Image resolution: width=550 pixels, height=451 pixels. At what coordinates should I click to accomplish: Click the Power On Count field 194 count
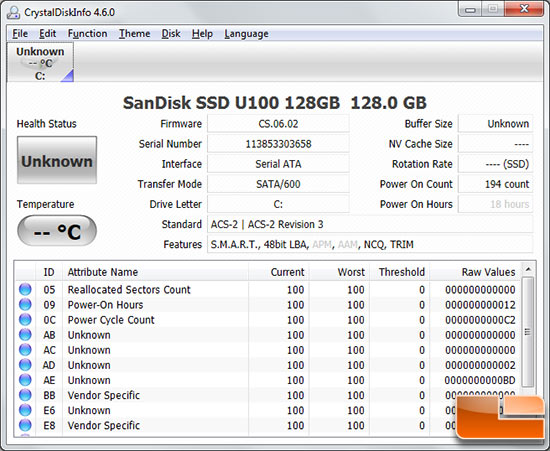496,184
